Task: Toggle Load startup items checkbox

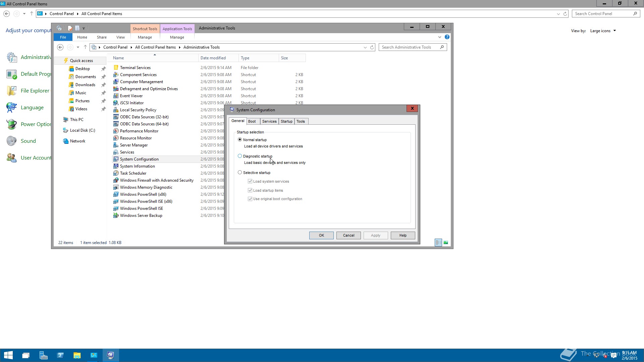Action: [x=250, y=190]
